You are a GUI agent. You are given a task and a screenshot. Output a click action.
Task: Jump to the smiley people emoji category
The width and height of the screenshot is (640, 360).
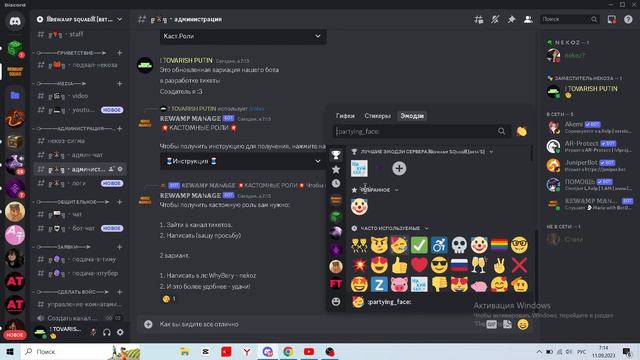(336, 302)
